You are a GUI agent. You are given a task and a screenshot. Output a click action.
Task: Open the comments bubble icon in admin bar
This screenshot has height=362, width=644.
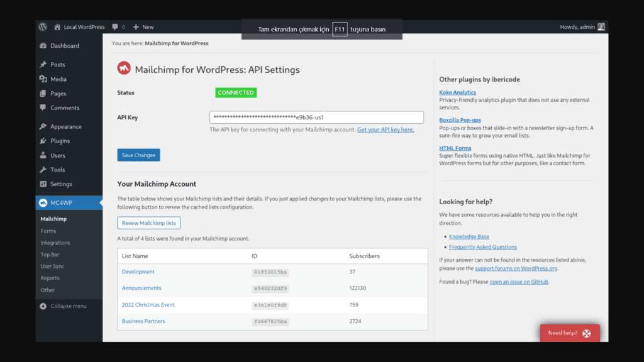pos(115,27)
